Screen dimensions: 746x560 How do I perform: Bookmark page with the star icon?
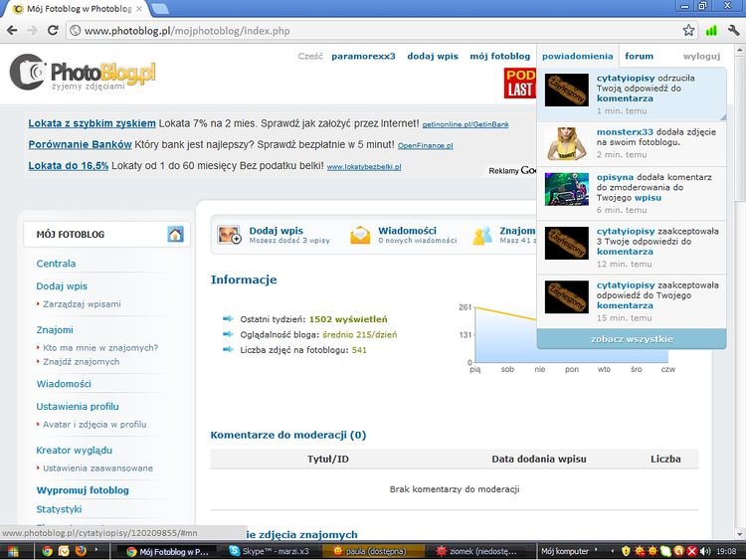[688, 31]
